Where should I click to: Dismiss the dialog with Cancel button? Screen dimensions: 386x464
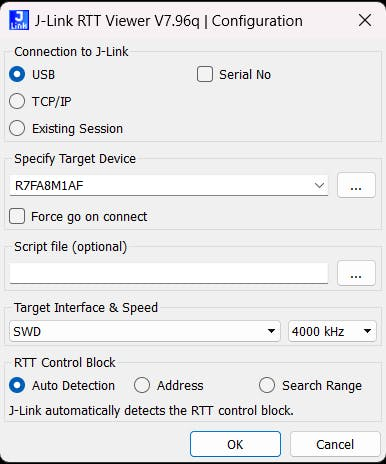coord(335,444)
